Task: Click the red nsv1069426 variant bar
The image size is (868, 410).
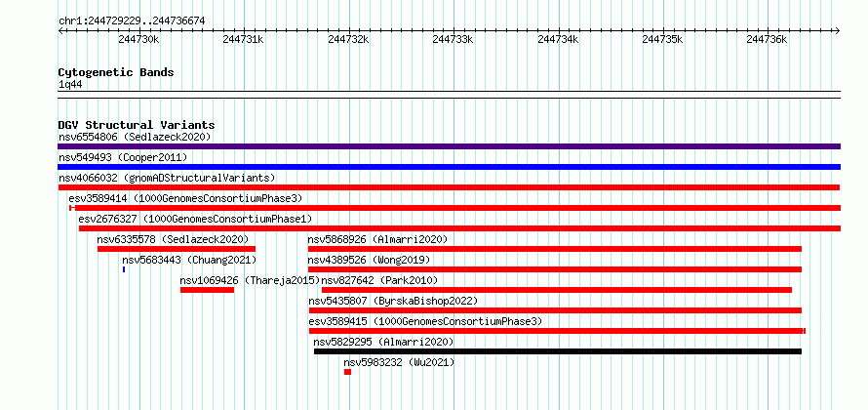Action: [x=207, y=290]
